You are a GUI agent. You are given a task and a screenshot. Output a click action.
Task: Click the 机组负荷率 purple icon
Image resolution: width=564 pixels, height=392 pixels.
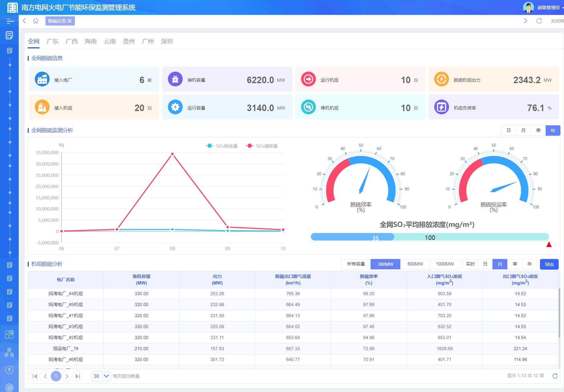point(442,107)
